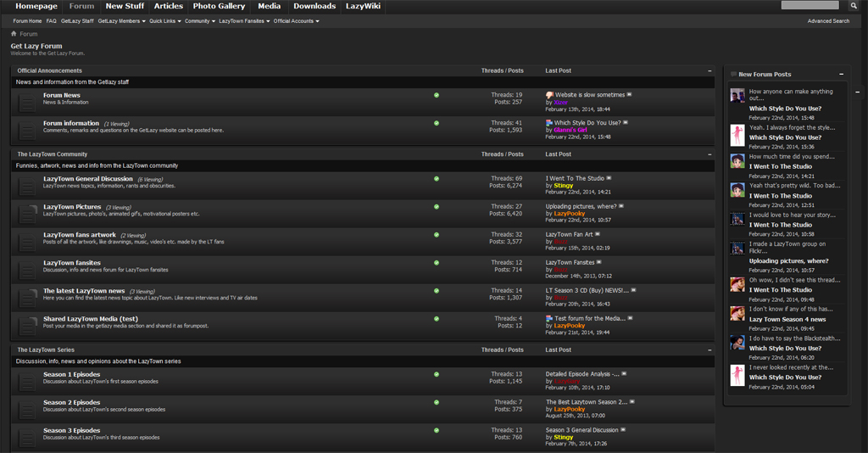Switch to the Photo Gallery tab
This screenshot has height=453, width=868.
coord(219,6)
